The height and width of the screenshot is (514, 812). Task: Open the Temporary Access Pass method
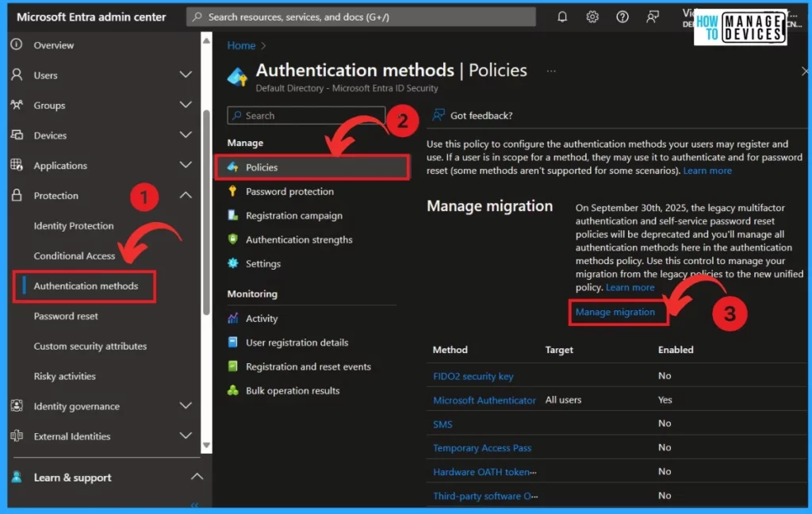(481, 447)
